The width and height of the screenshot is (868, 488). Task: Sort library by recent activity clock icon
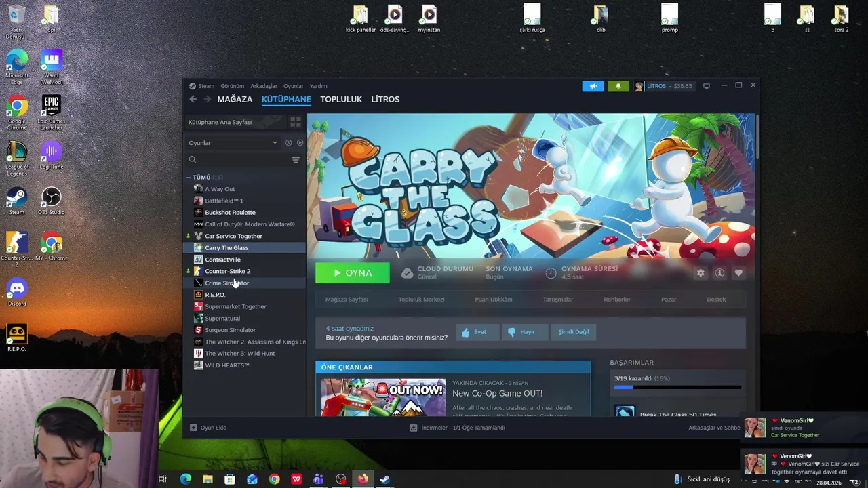point(288,143)
